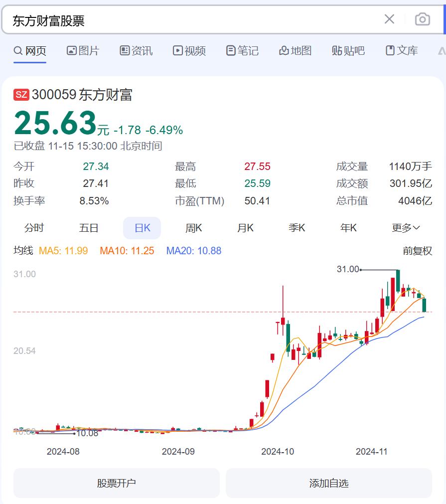Screen dimensions: 446x504
Task: Select the 年K yearly view
Action: [x=349, y=228]
